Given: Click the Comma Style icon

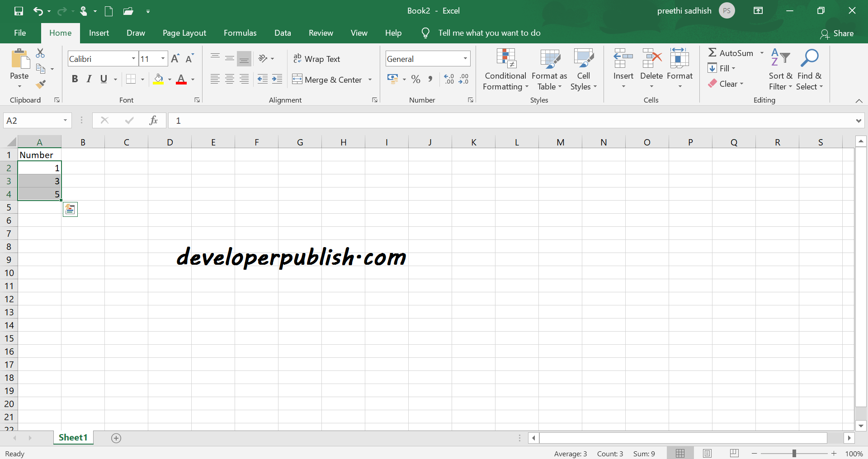Looking at the screenshot, I should coord(430,79).
